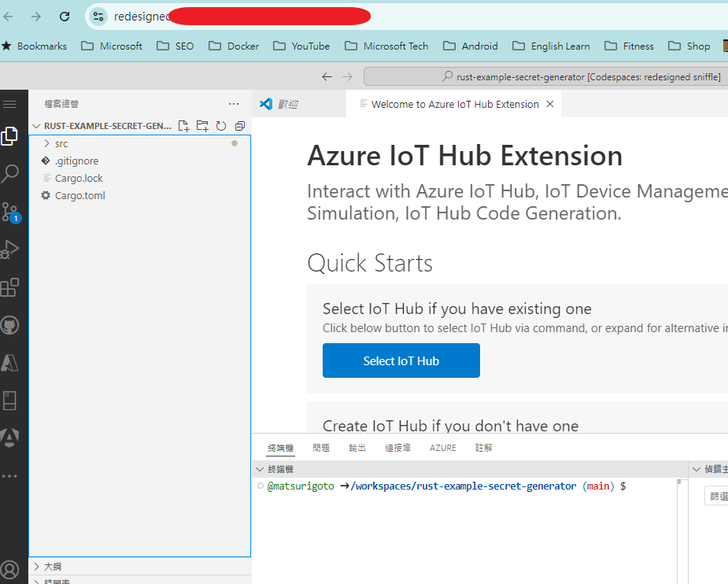Switch to the 問題 problems tab
The height and width of the screenshot is (584, 728).
coord(321,448)
